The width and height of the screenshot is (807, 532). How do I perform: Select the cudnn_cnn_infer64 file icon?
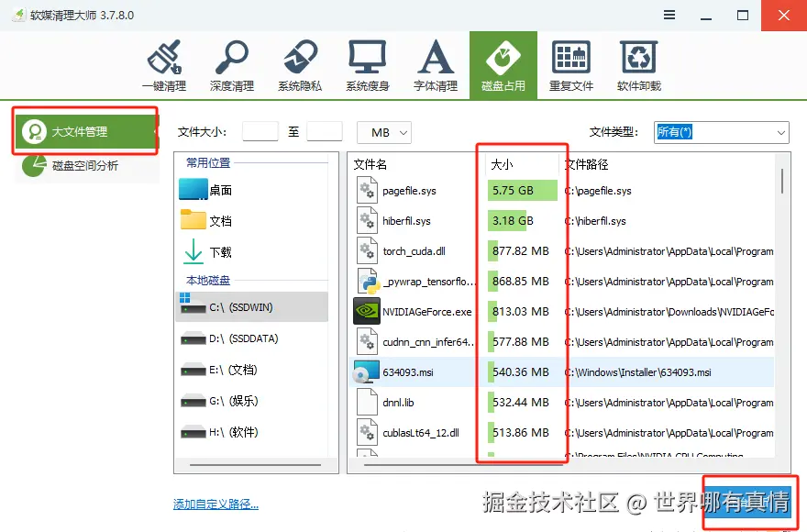[x=367, y=341]
